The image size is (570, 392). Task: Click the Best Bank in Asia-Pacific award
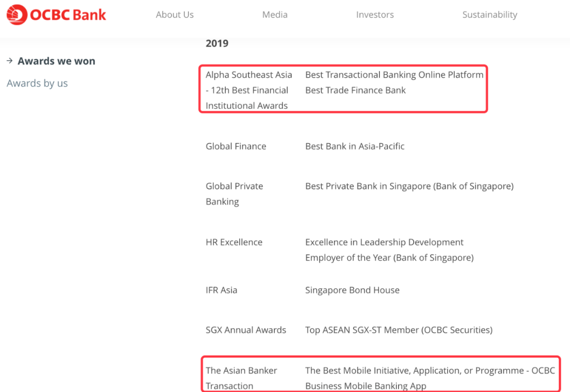click(x=355, y=146)
